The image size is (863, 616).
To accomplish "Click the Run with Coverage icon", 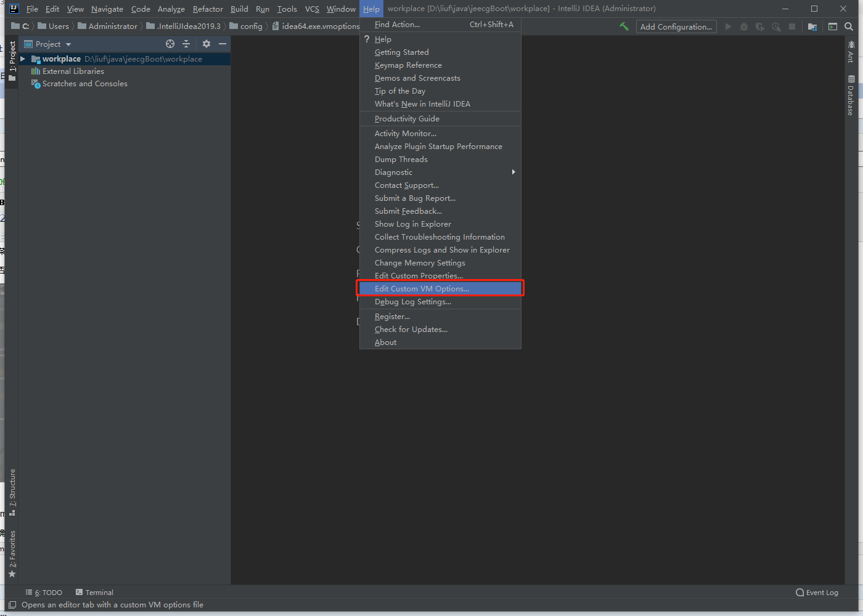I will (760, 26).
